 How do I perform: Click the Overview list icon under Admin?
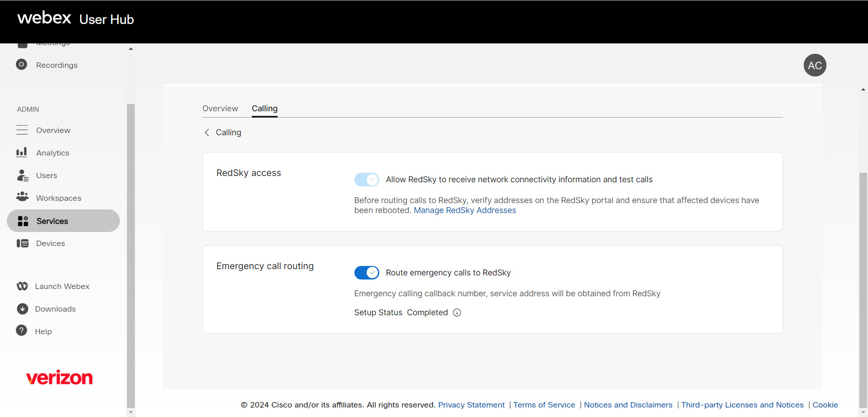pos(22,130)
